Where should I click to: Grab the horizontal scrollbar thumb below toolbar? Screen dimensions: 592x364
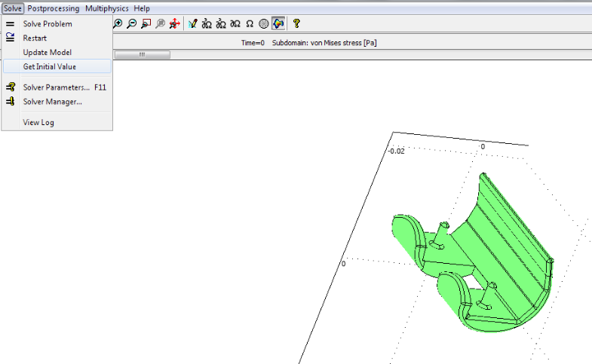click(x=143, y=55)
